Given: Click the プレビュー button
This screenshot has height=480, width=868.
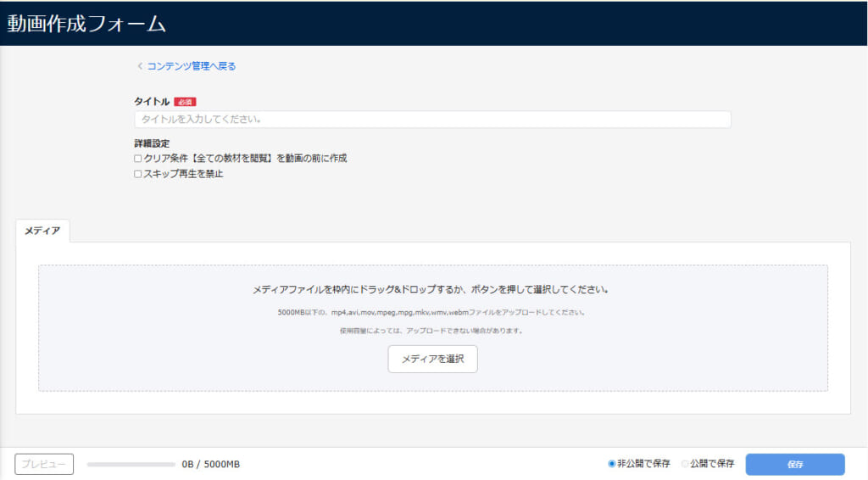Looking at the screenshot, I should point(44,464).
